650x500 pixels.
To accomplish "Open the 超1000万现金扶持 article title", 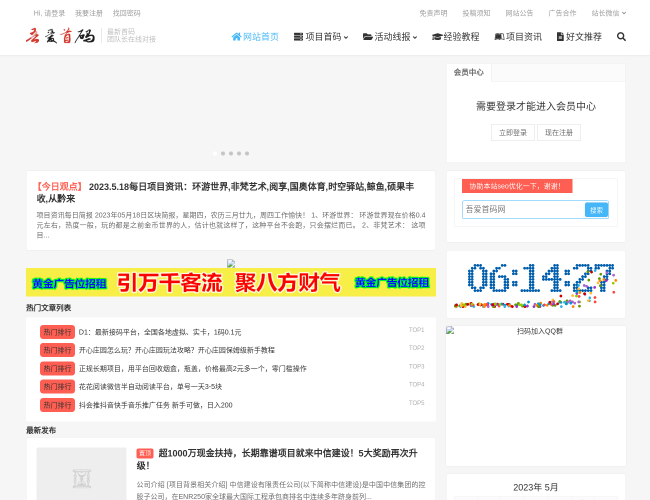I will pos(277,459).
